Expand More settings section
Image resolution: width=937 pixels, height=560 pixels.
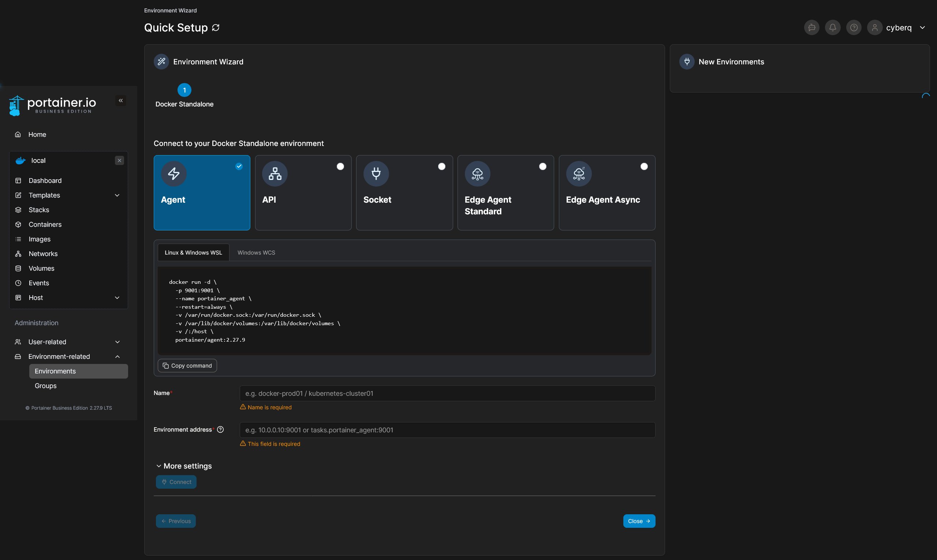pos(184,466)
